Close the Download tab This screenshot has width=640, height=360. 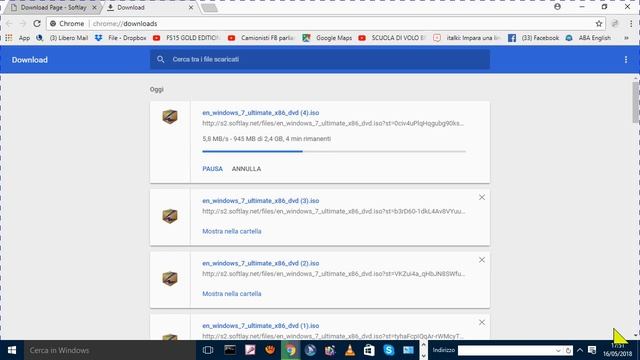(x=191, y=7)
